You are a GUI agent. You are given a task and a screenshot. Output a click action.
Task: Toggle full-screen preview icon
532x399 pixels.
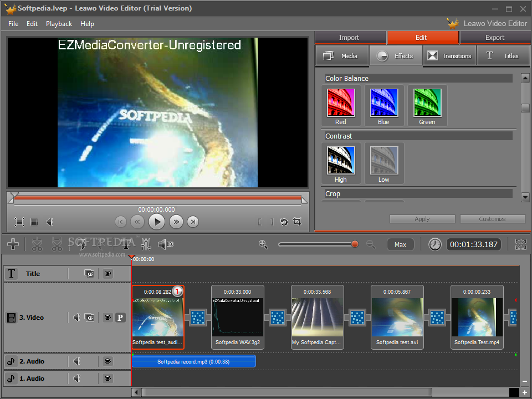(x=19, y=222)
